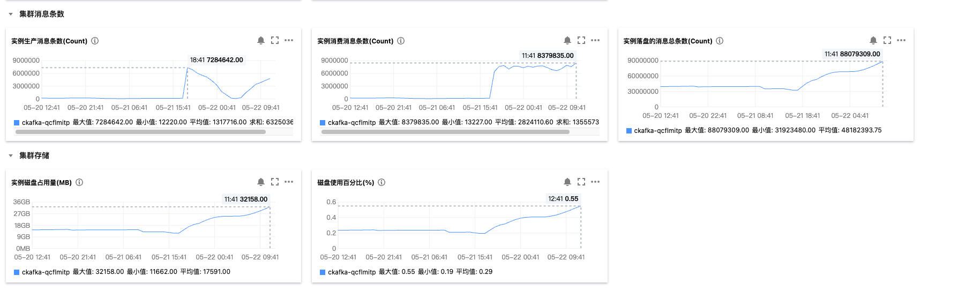
Task: Collapse the 集群消息条数 section
Action: [11, 14]
